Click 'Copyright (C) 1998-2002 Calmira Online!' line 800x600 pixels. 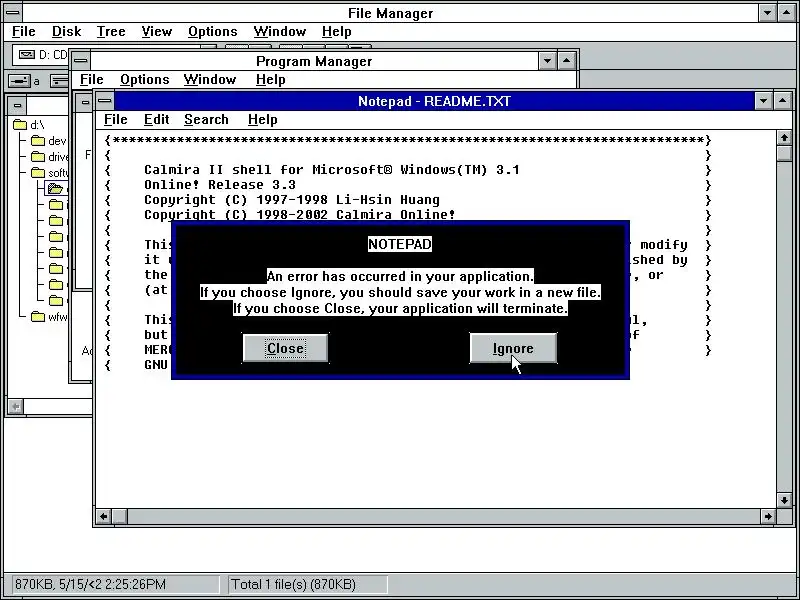coord(299,214)
